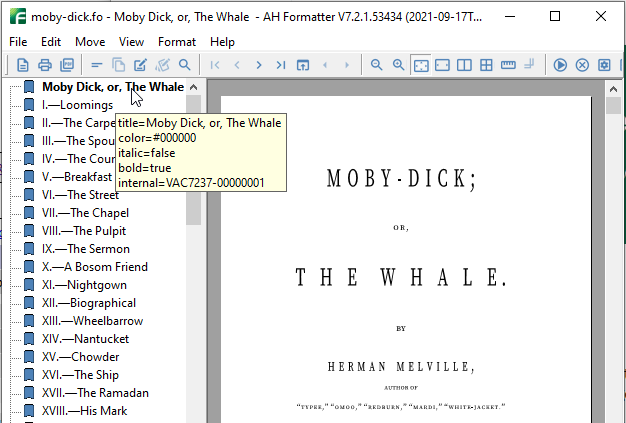This screenshot has height=423, width=626.
Task: Maximize the AH Formatter window
Action: click(x=555, y=16)
